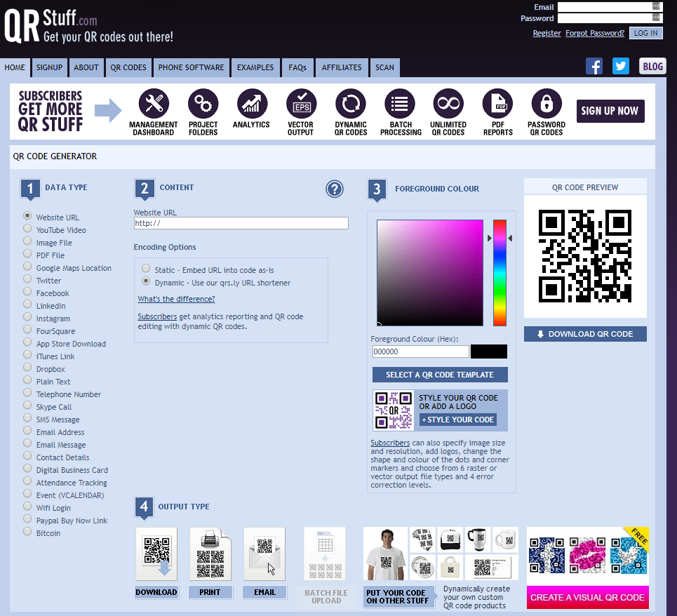Switch to the QR Codes tab
This screenshot has width=677, height=616.
click(128, 68)
